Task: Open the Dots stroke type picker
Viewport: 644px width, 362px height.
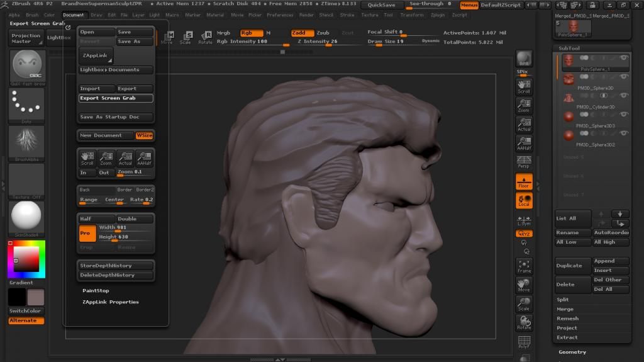Action: [26, 106]
